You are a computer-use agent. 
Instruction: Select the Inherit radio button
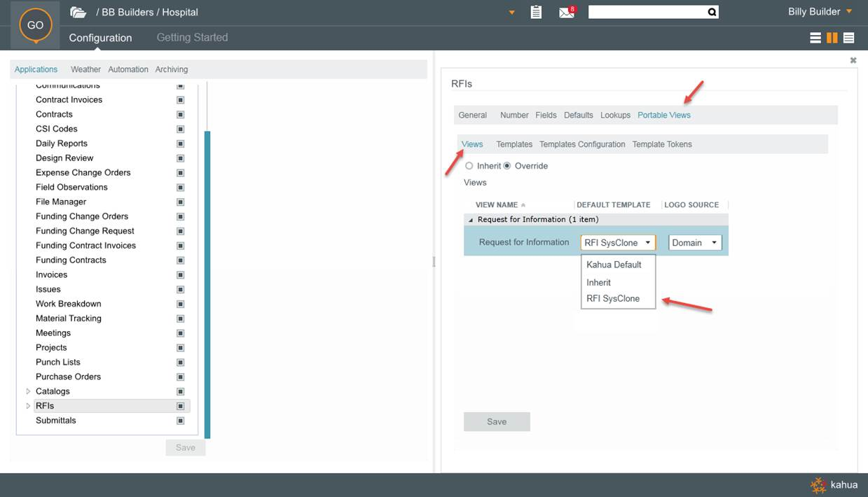pyautogui.click(x=469, y=166)
